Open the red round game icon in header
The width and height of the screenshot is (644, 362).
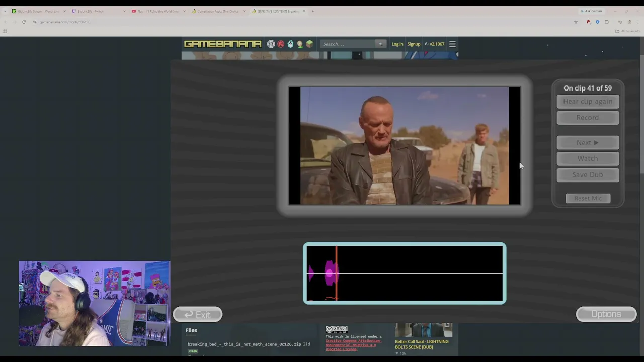[x=281, y=44]
